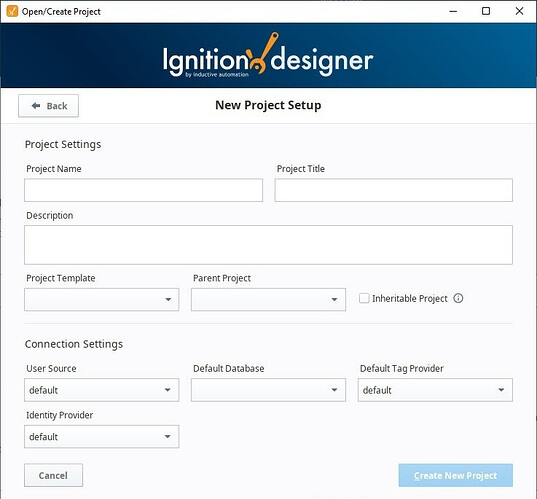Focus the Project Name text field
537x499 pixels.
(x=143, y=190)
